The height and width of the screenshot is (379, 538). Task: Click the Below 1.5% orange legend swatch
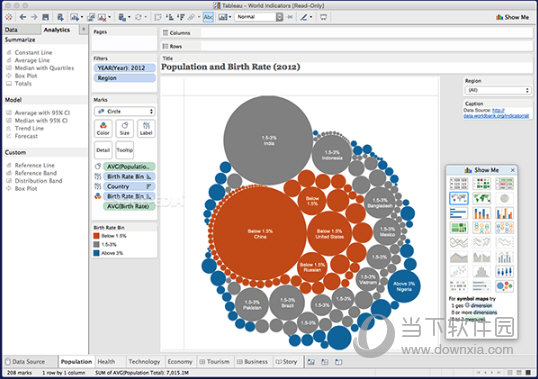[96, 236]
